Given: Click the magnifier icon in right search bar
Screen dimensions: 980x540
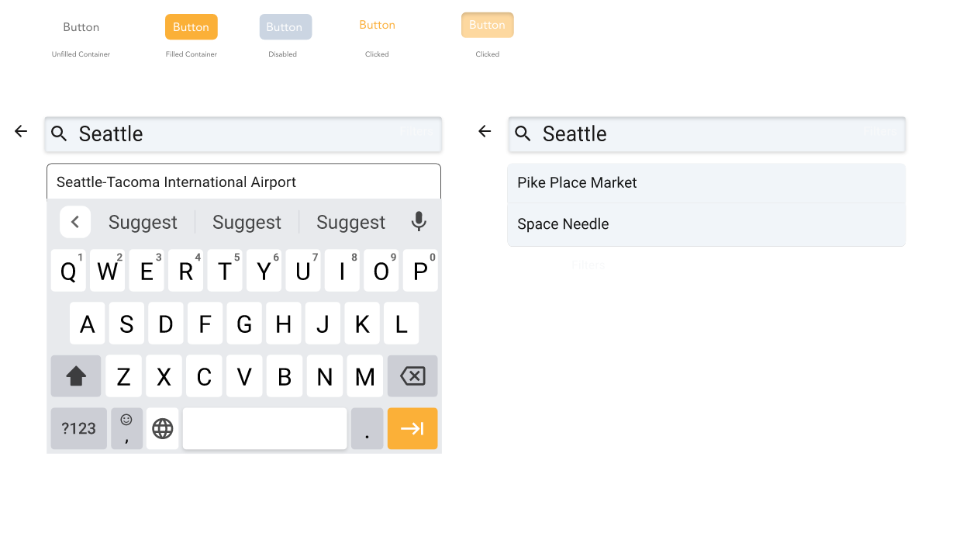Looking at the screenshot, I should pos(523,133).
